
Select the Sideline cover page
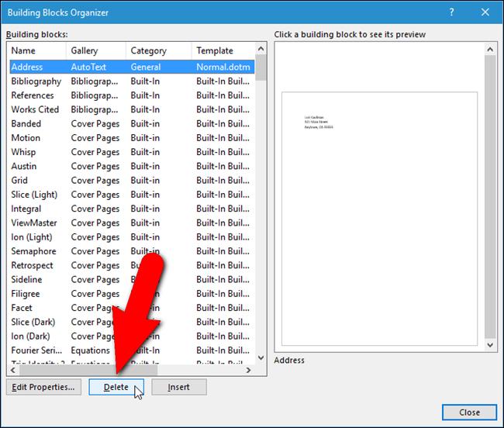pos(132,279)
